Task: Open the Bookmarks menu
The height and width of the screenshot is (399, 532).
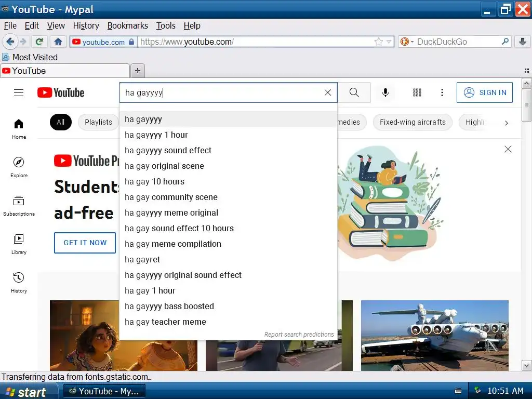Action: tap(128, 26)
